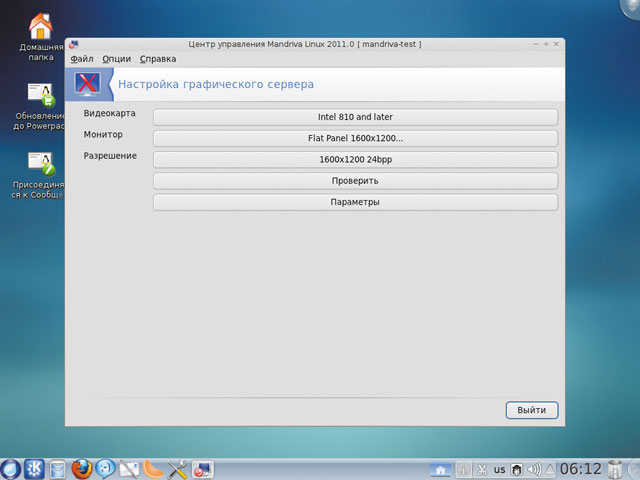Switch the us keyboard layout indicator

point(499,470)
